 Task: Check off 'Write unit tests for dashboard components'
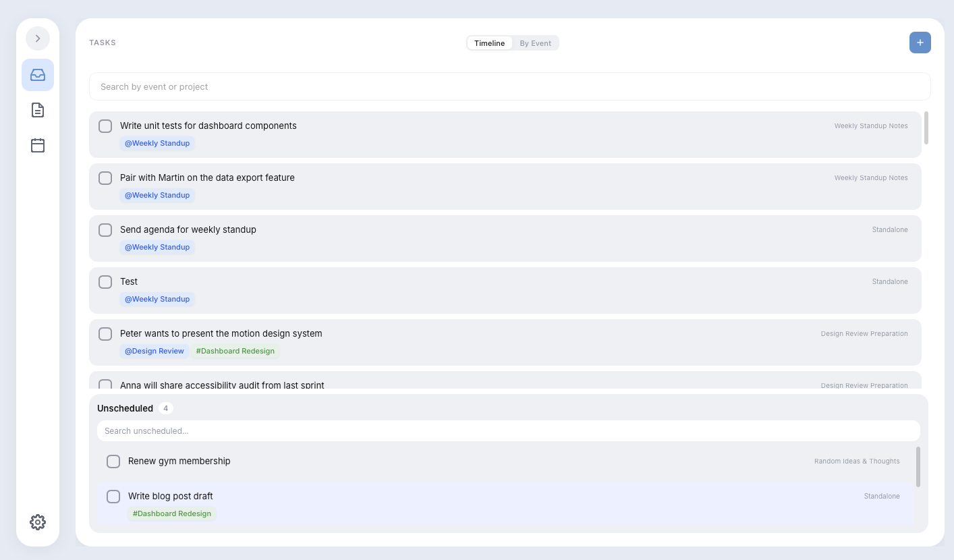[105, 125]
